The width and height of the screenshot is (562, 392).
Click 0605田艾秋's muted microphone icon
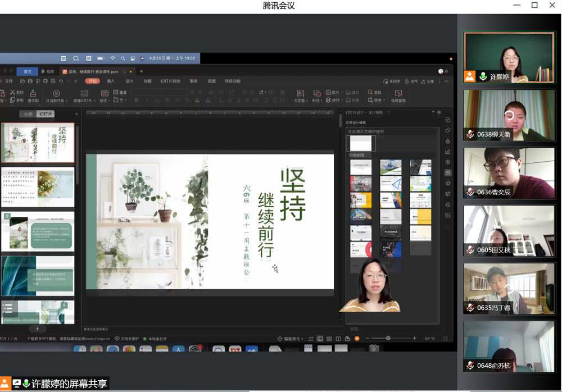470,250
